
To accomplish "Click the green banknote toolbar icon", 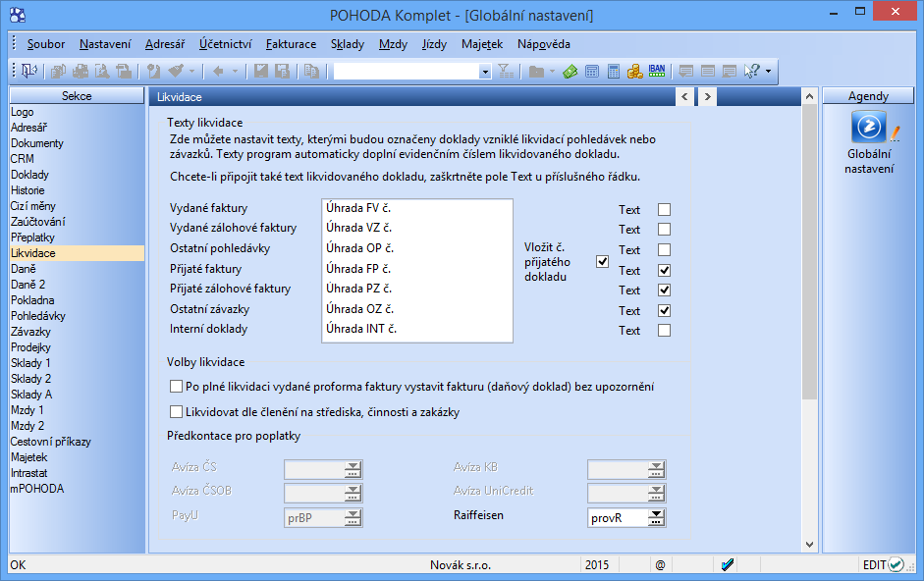I will point(570,72).
